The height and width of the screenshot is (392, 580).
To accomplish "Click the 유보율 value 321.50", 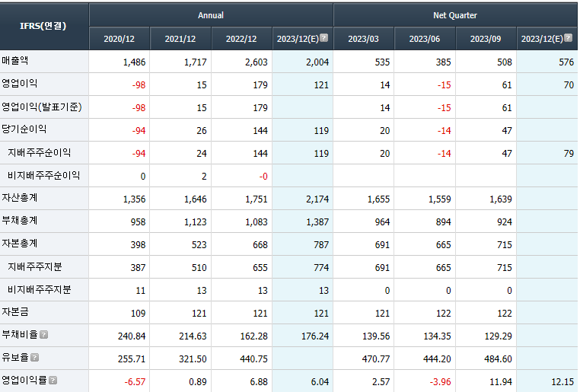I will pyautogui.click(x=193, y=359).
